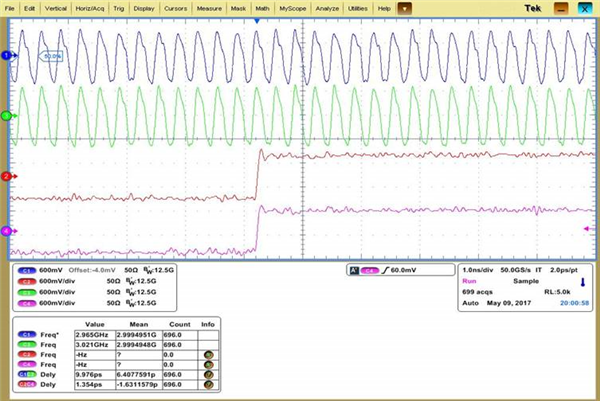Open the Cursors menu

tap(175, 8)
